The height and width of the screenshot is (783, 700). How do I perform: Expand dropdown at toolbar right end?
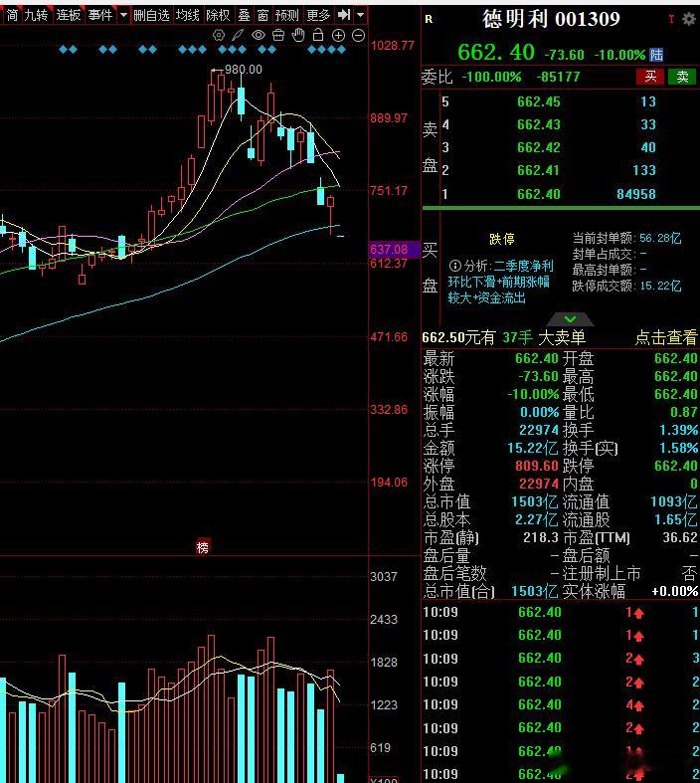(x=361, y=16)
